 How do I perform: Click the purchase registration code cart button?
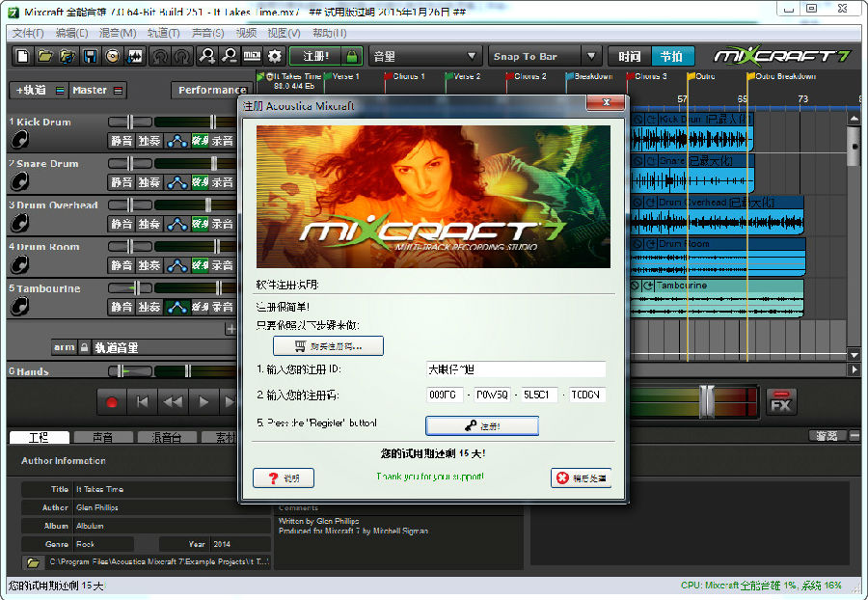[x=328, y=346]
